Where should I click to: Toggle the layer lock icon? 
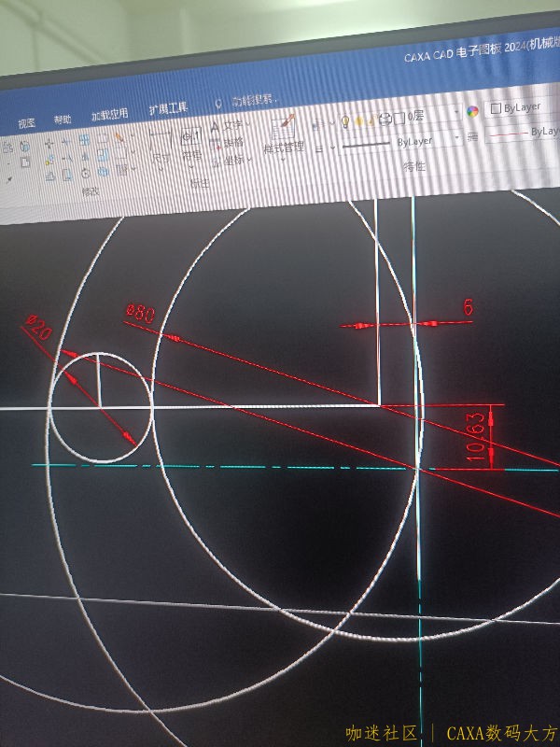pyautogui.click(x=371, y=120)
